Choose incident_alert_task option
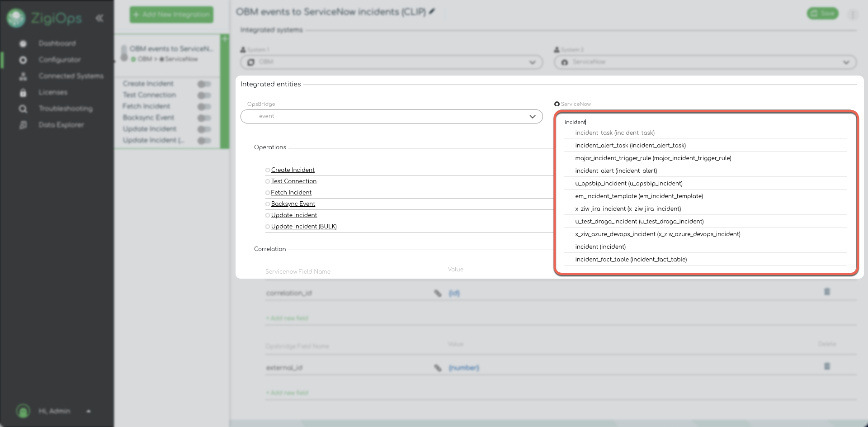Viewport: 868px width, 427px height. coord(705,145)
